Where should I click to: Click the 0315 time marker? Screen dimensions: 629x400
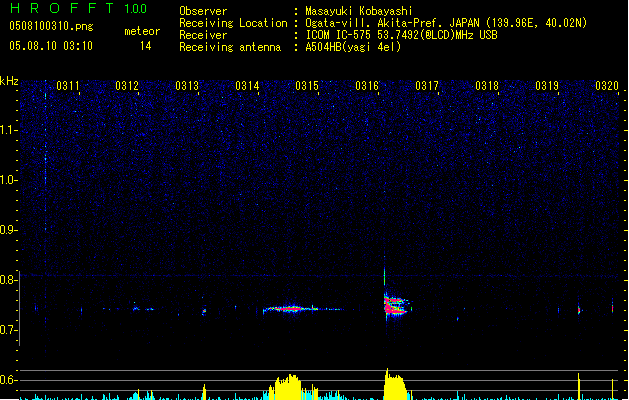click(x=307, y=85)
